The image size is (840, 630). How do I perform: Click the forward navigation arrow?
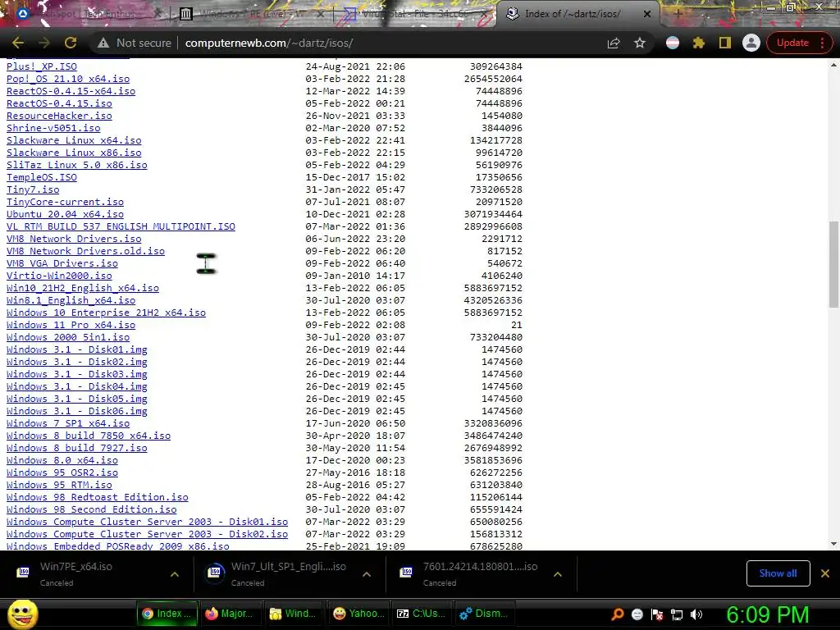pos(44,43)
